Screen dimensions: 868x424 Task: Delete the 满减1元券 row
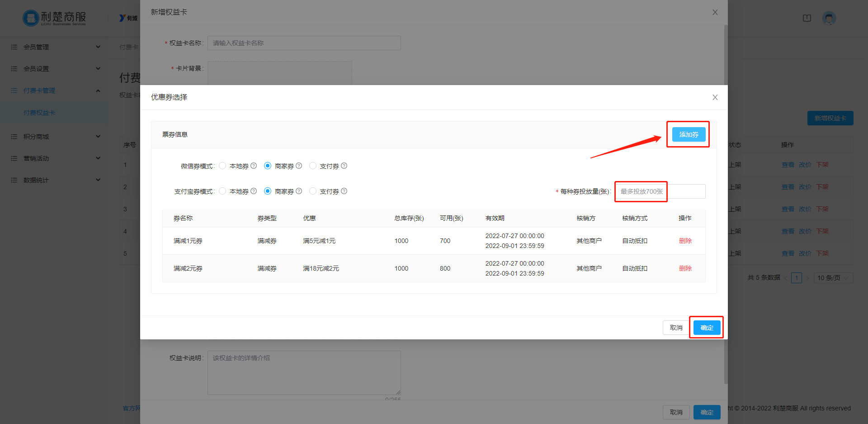coord(685,241)
